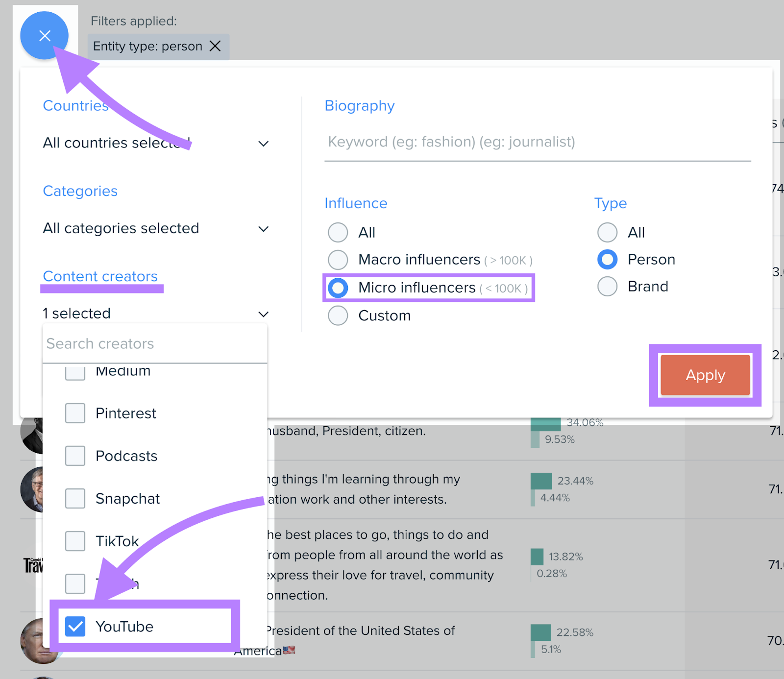The image size is (784, 679).
Task: Remove the Entity type person filter chip
Action: click(x=216, y=46)
